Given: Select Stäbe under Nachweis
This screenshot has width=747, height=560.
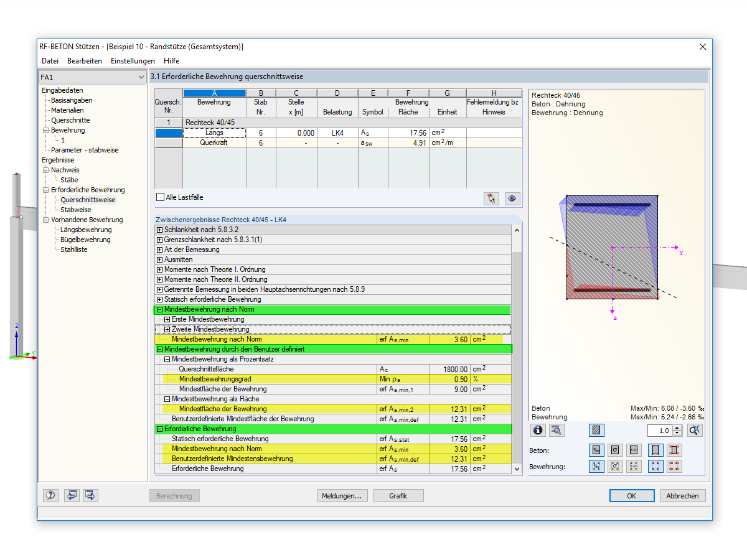Looking at the screenshot, I should pyautogui.click(x=69, y=180).
